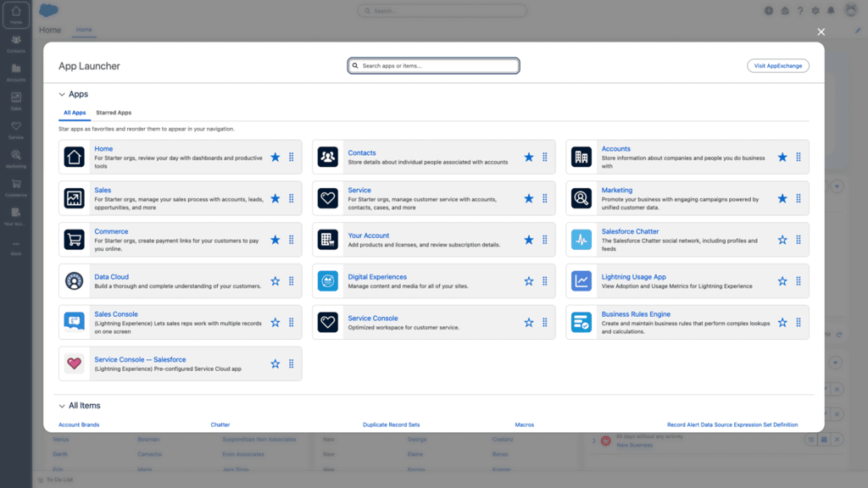Click the reorder handle for Home app
Image resolution: width=868 pixels, height=488 pixels.
[292, 157]
